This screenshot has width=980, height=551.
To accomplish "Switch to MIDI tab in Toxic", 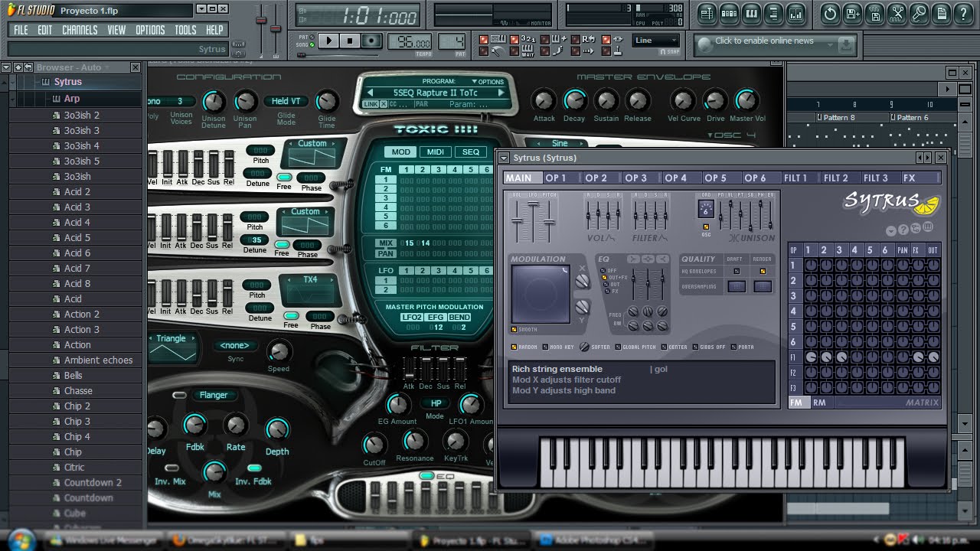I will pos(436,152).
